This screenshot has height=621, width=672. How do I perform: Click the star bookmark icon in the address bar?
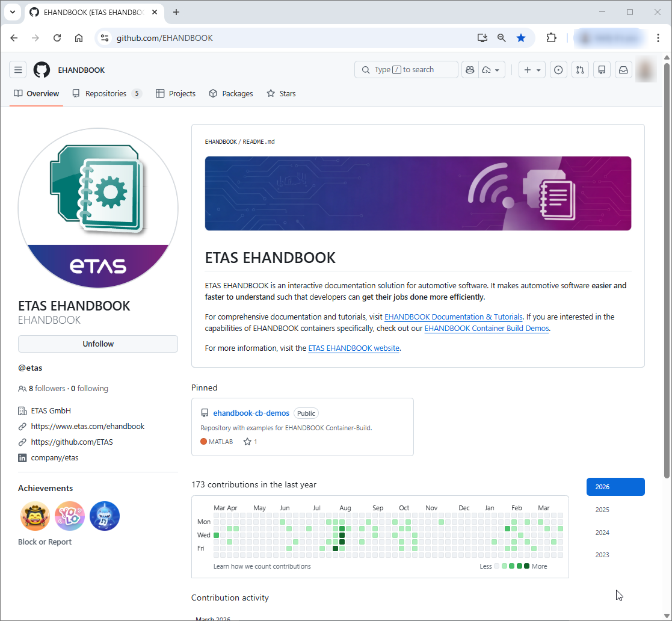[521, 37]
